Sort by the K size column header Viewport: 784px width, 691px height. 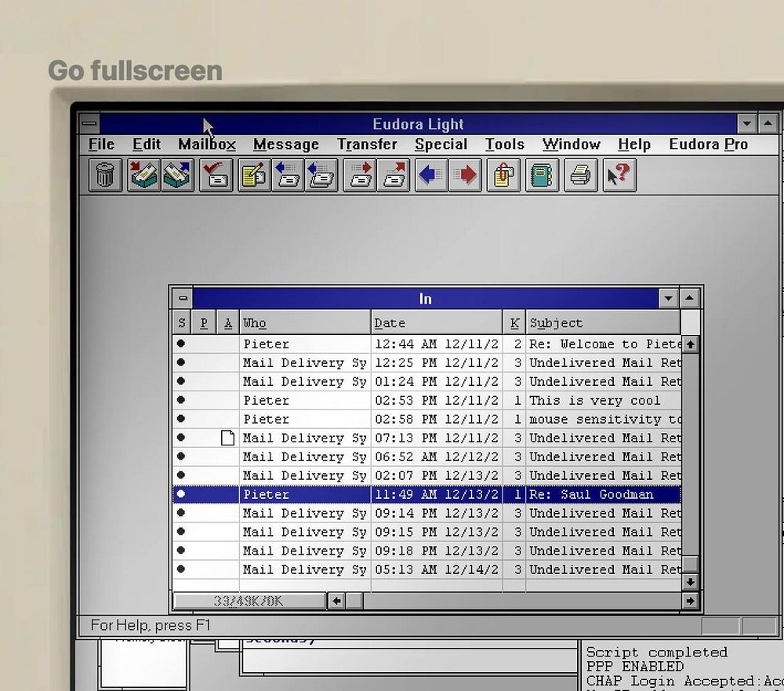coord(514,322)
